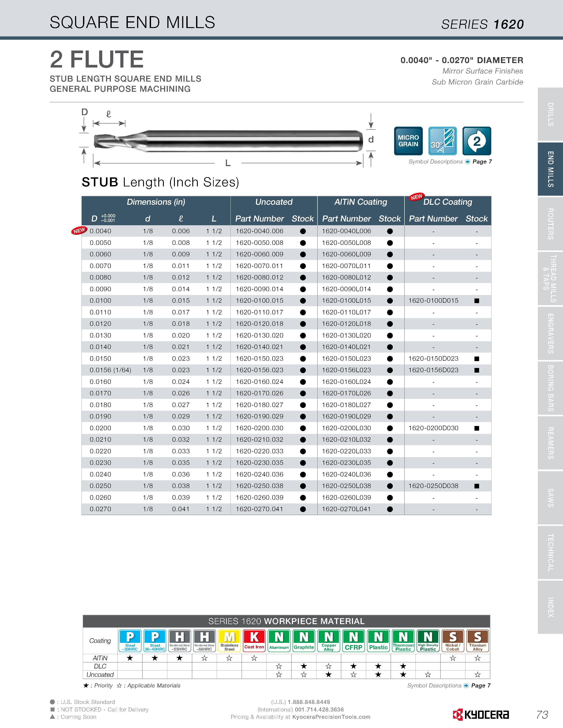Click the SERIES 1620 heading
The height and width of the screenshot is (728, 563).
[482, 24]
